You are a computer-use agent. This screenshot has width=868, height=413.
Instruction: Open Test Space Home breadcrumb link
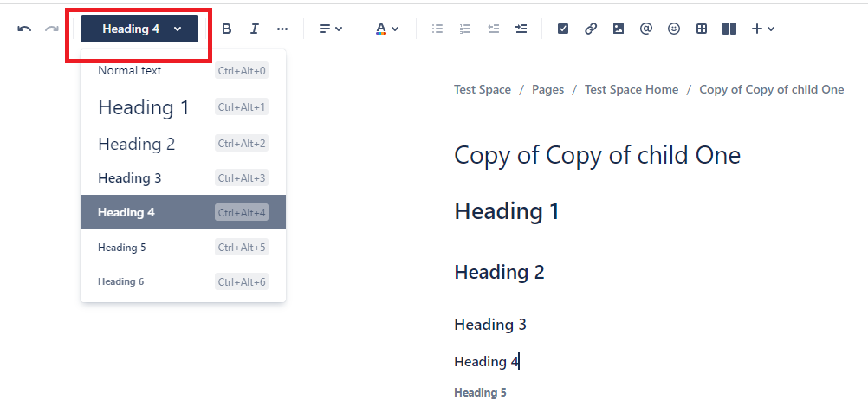tap(632, 90)
